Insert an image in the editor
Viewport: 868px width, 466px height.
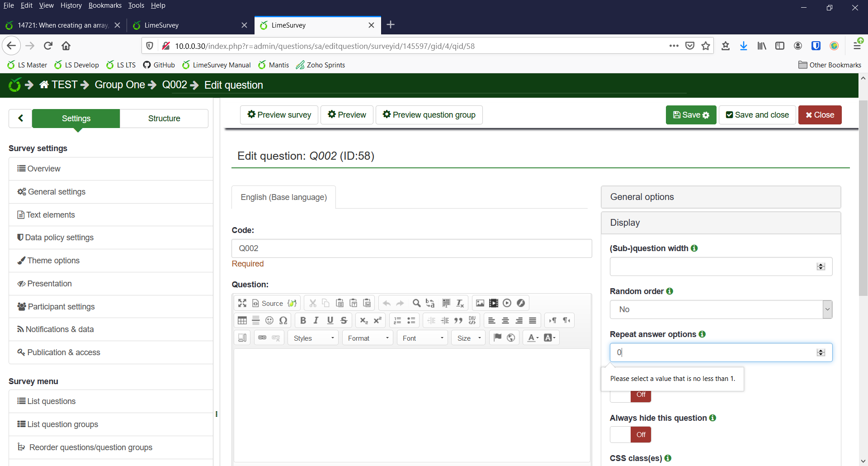point(480,303)
